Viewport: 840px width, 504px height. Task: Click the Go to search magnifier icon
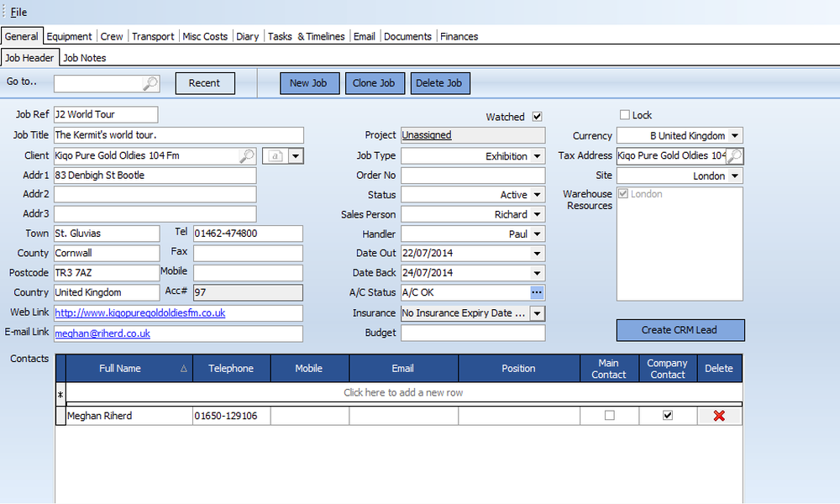tap(151, 83)
